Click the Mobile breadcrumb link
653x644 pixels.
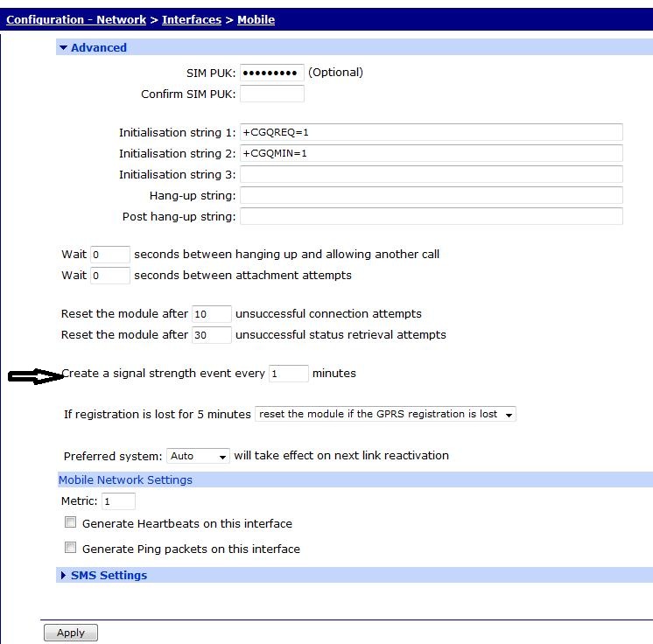[x=256, y=19]
